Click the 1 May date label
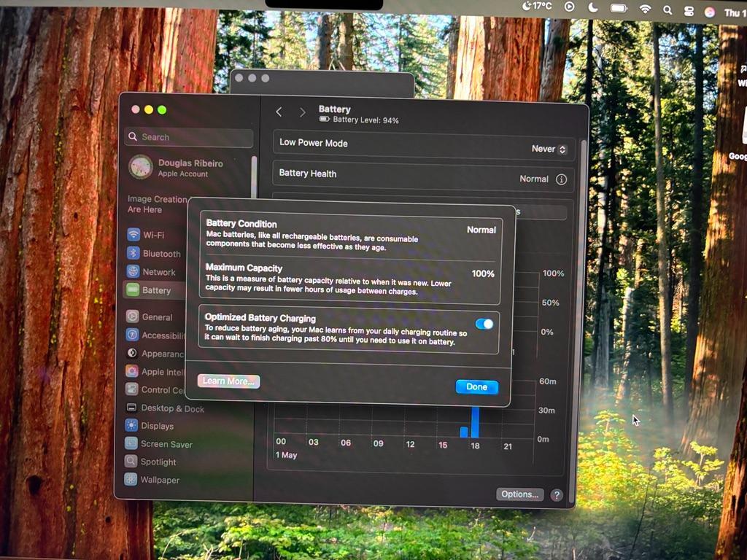 point(286,455)
